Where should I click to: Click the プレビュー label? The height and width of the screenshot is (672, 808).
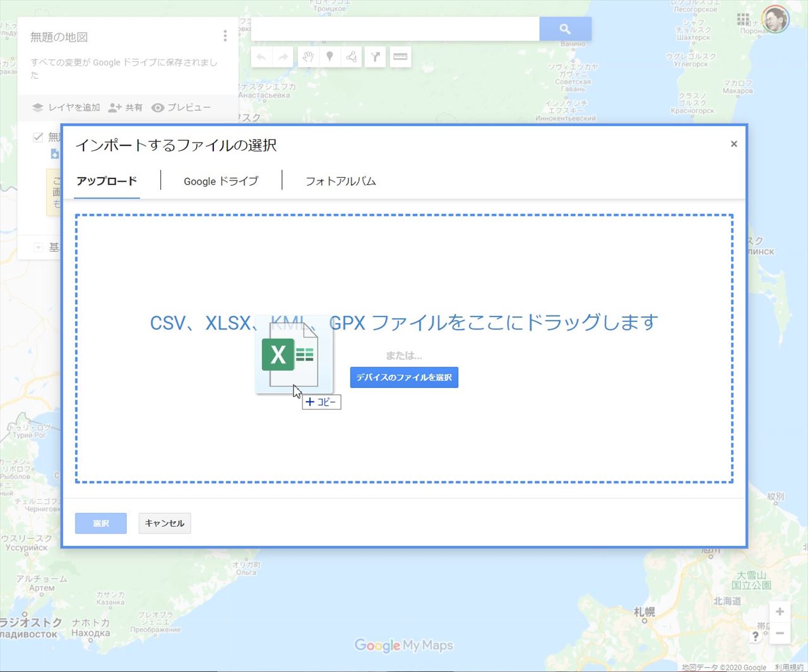point(189,107)
